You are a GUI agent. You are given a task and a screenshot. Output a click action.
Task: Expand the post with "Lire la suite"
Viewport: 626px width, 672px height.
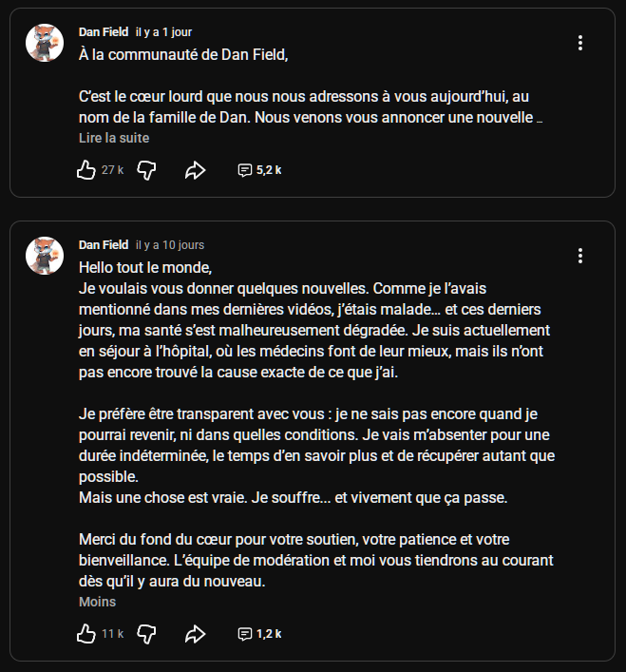point(114,138)
